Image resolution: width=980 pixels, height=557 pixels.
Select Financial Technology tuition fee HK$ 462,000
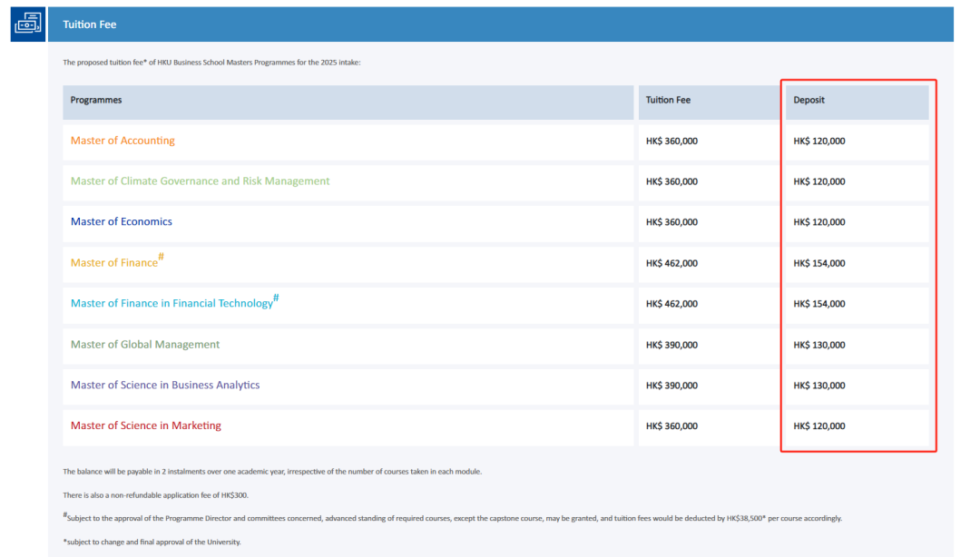[x=671, y=305]
